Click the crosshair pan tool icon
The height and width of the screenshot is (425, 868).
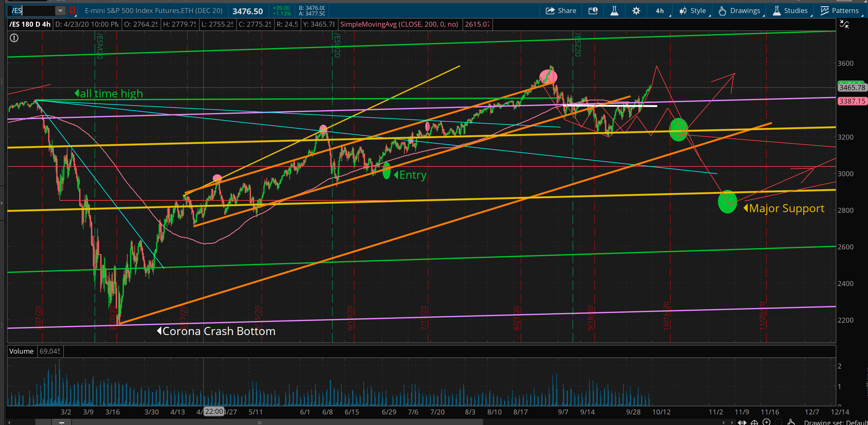tap(755, 422)
